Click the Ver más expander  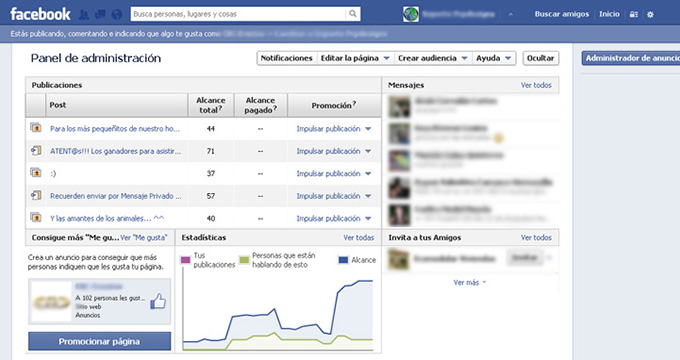click(470, 282)
